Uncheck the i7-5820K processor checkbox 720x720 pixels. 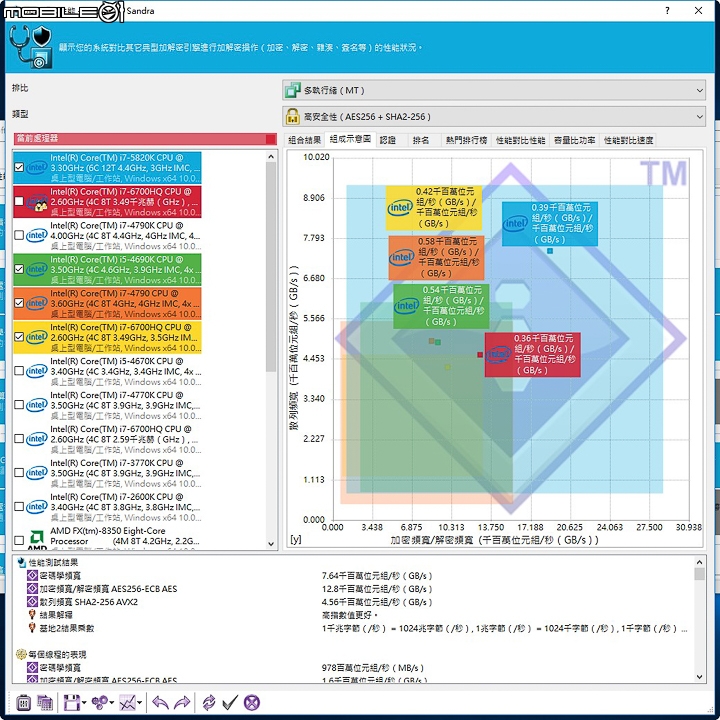[19, 168]
